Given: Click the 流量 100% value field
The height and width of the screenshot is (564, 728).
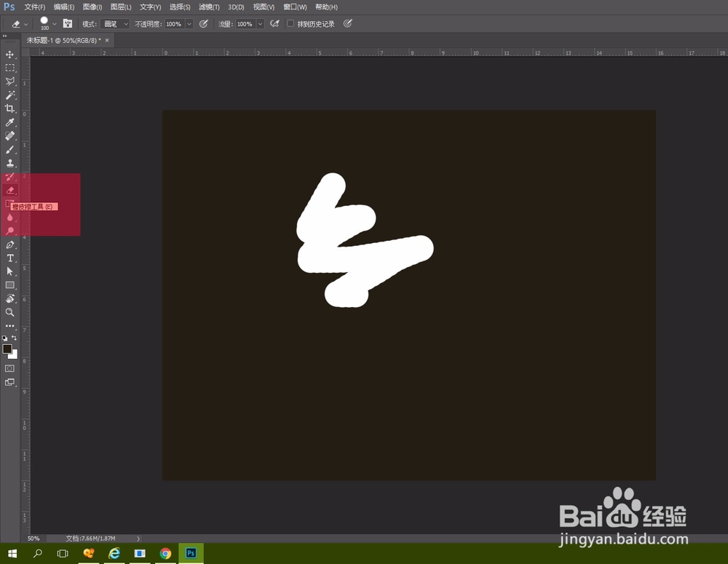Looking at the screenshot, I should click(x=246, y=24).
